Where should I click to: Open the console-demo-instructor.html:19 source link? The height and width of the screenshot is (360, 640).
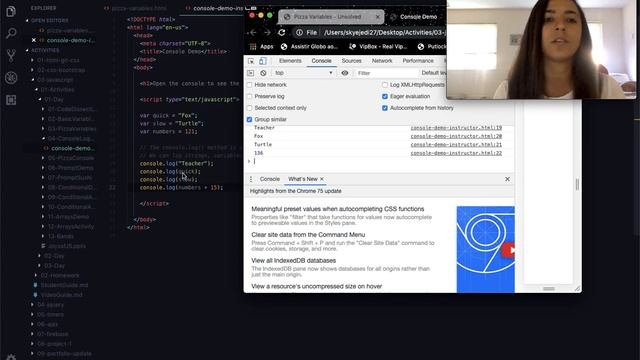click(x=456, y=128)
